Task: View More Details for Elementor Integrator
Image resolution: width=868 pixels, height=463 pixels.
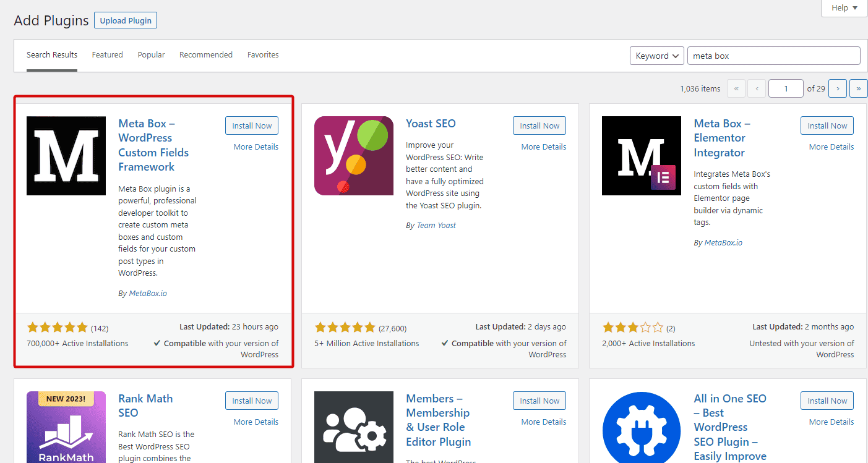Action: click(x=831, y=147)
